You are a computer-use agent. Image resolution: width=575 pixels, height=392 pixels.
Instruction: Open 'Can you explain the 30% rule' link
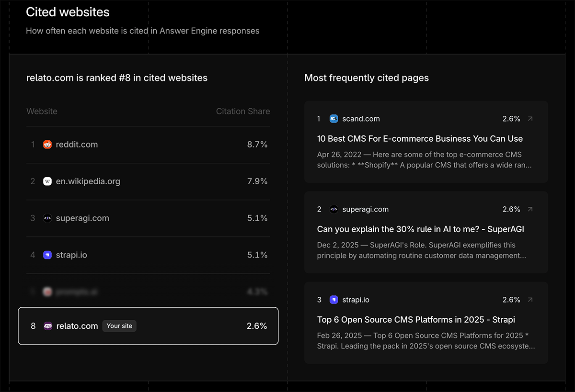(420, 229)
